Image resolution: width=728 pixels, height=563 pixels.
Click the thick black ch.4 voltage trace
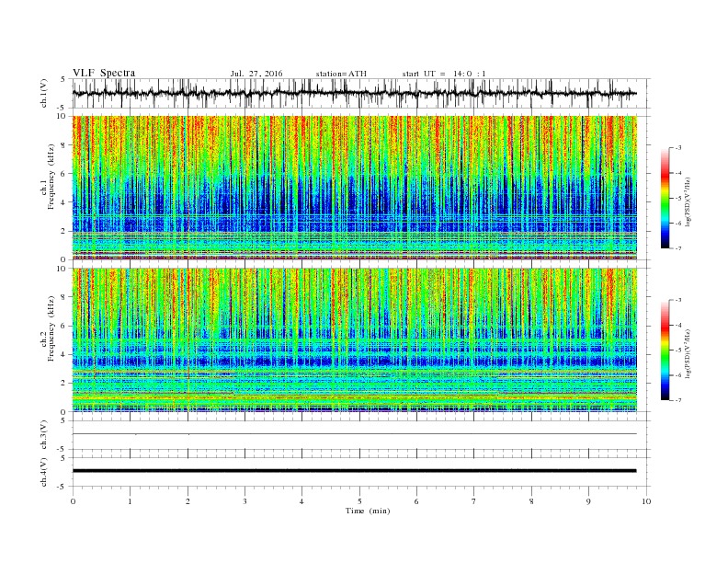(354, 471)
